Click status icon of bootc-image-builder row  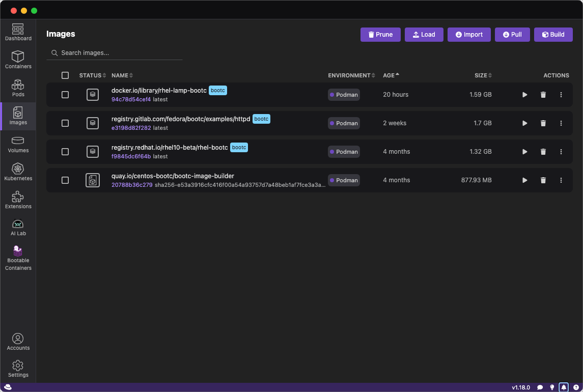[93, 180]
